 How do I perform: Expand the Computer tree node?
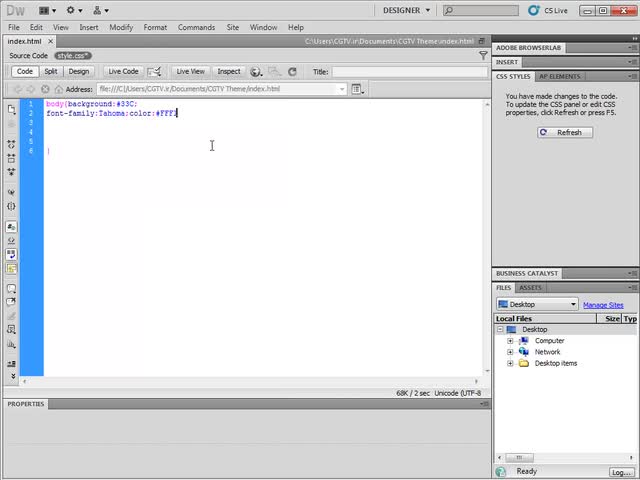pyautogui.click(x=510, y=341)
